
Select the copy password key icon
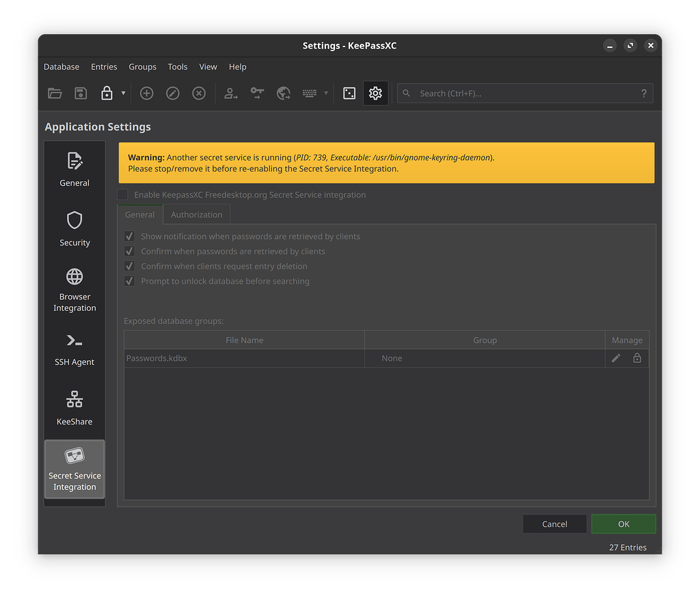point(257,93)
